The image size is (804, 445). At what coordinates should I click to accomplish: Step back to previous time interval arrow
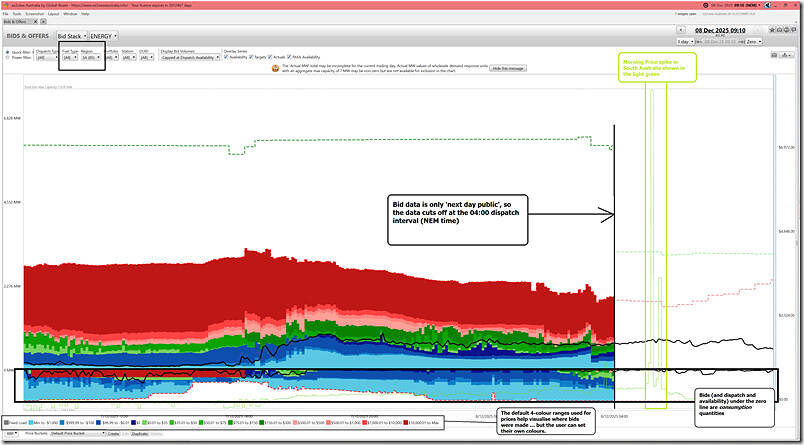point(681,30)
